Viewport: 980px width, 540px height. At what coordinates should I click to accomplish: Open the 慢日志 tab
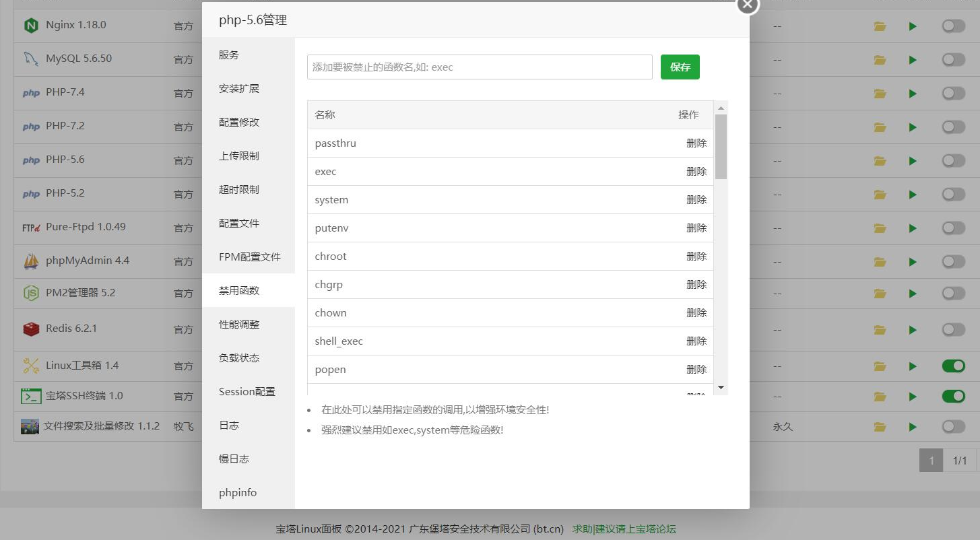(x=249, y=459)
